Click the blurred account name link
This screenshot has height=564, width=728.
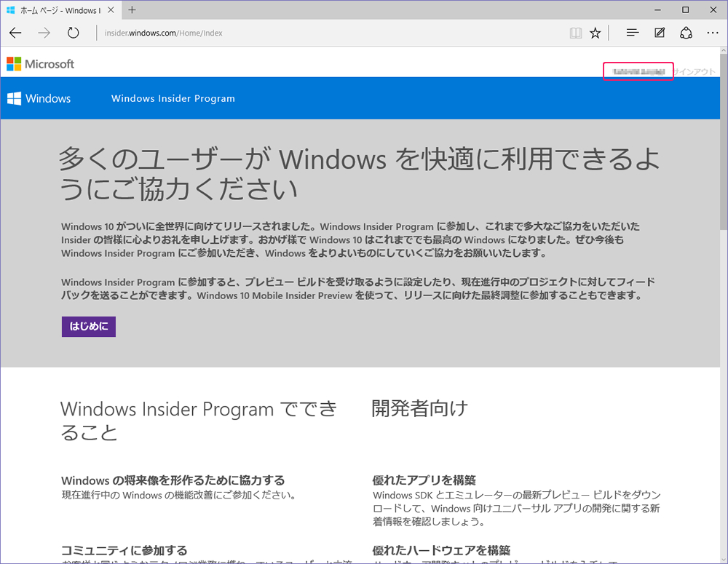pyautogui.click(x=638, y=71)
